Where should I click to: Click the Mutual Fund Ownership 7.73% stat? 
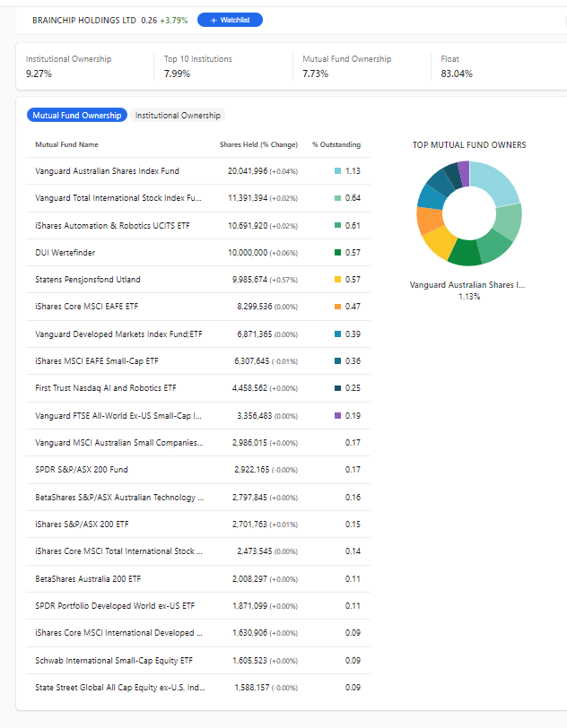coord(346,66)
